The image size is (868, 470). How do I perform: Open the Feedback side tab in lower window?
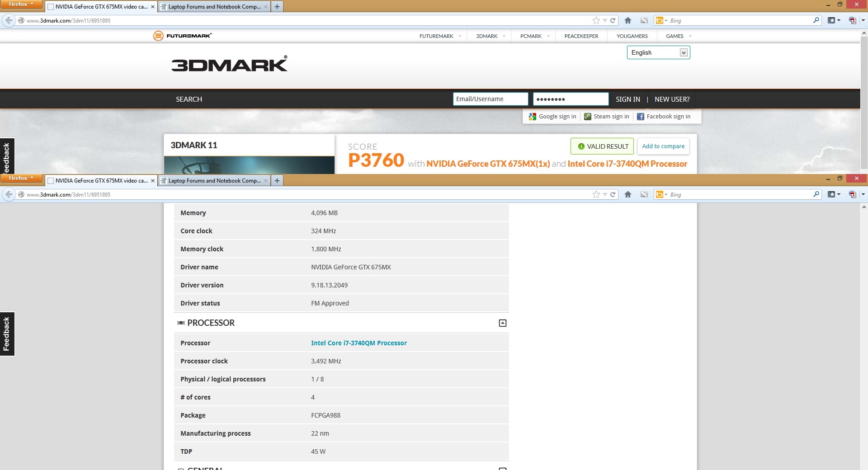tap(7, 334)
